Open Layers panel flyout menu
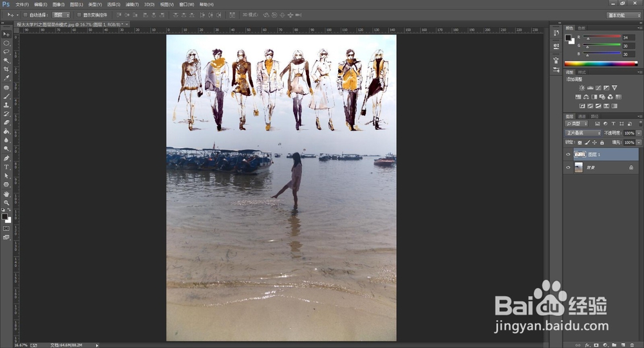The height and width of the screenshot is (348, 644). coord(639,116)
